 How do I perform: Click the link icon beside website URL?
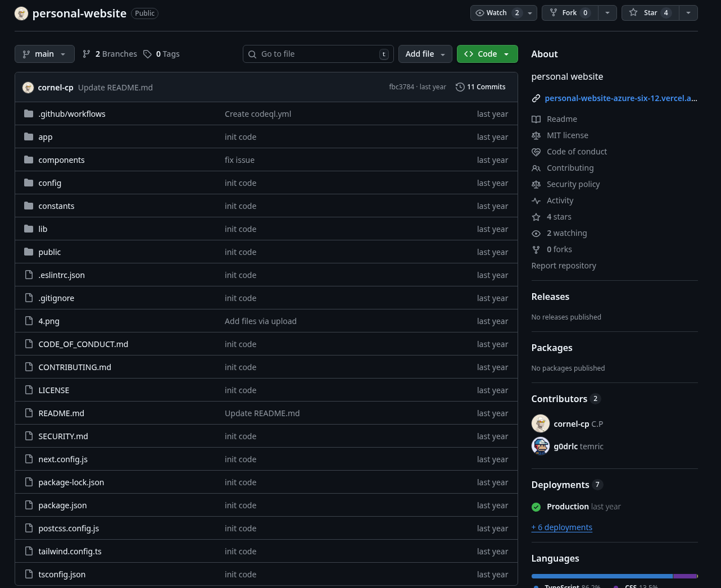[536, 98]
